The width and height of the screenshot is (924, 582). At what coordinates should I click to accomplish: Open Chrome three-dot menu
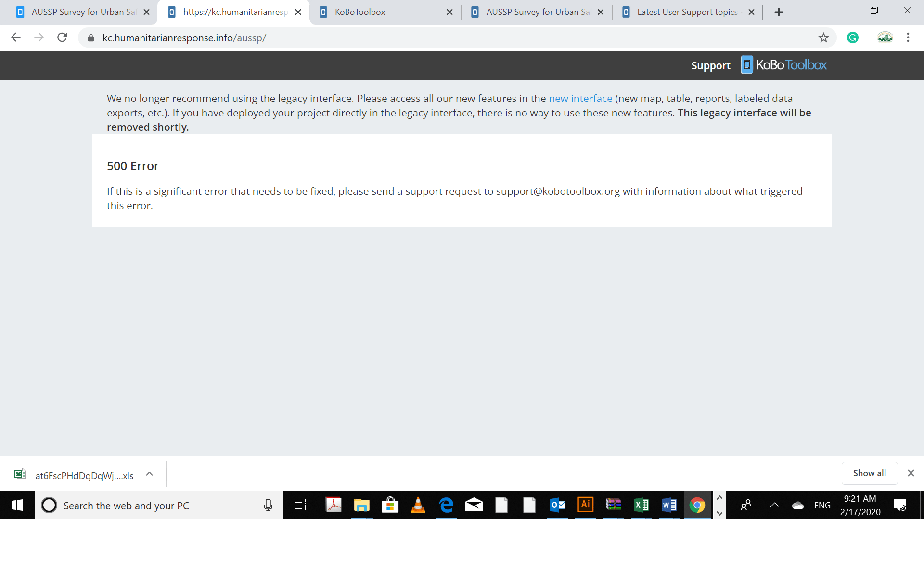click(x=908, y=38)
